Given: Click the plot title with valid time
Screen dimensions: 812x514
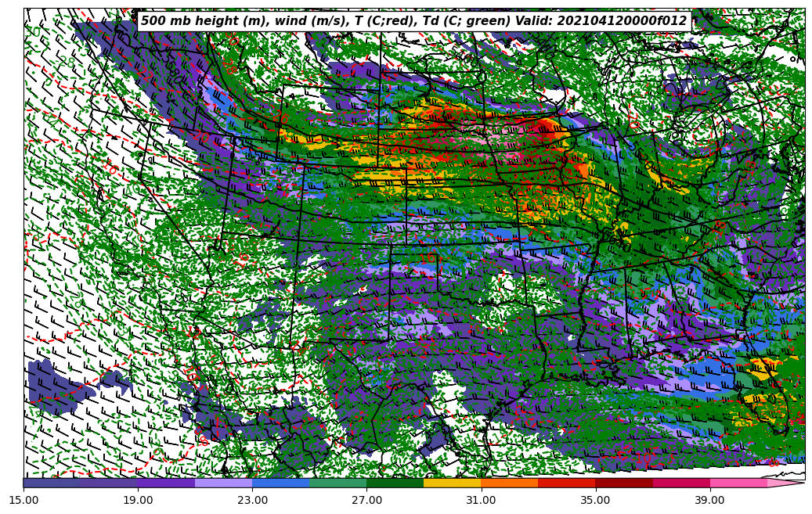Looking at the screenshot, I should (x=413, y=21).
